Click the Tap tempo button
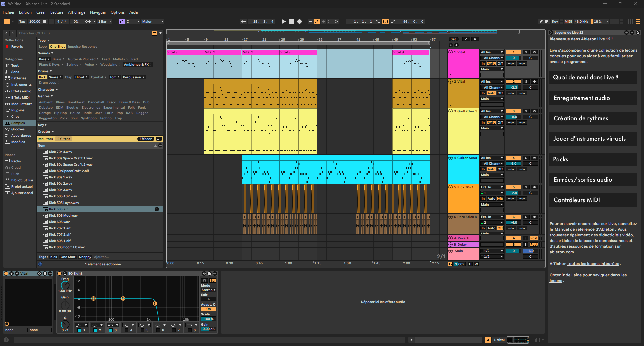This screenshot has width=644, height=346. 22,22
